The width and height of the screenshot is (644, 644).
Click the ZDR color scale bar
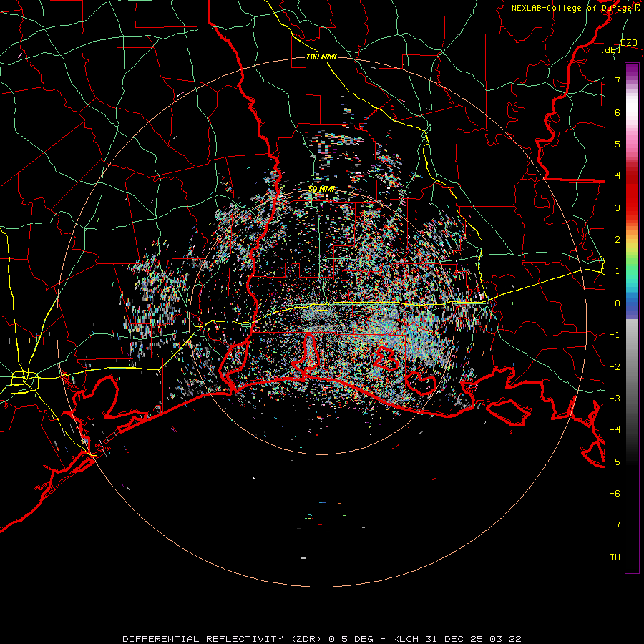(x=632, y=318)
